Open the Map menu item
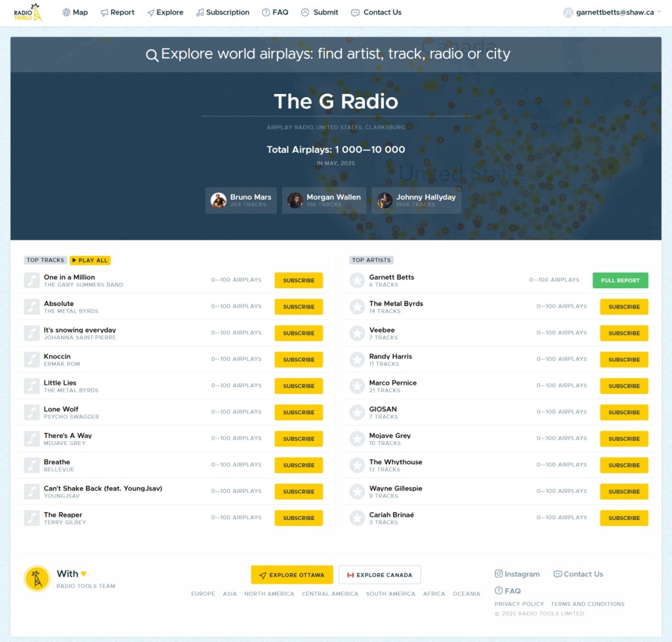 click(x=75, y=12)
